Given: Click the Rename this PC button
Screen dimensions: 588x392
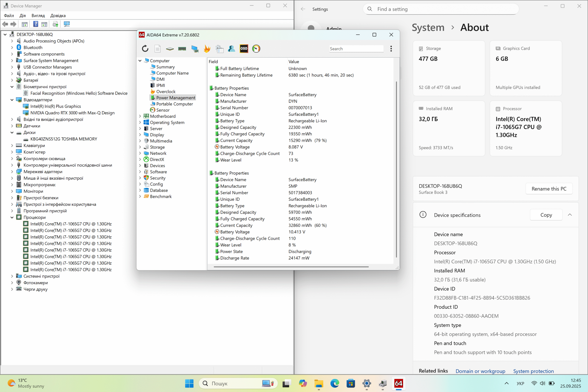Looking at the screenshot, I should pos(549,189).
